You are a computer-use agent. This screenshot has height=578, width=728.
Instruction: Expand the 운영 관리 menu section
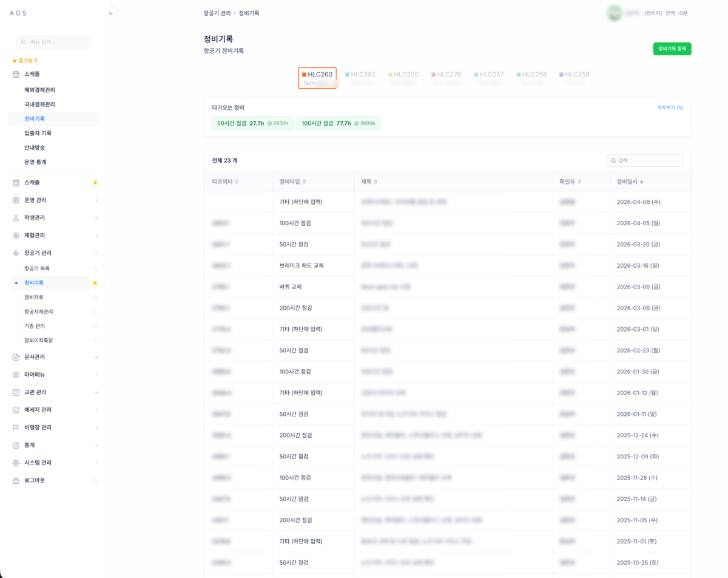96,200
